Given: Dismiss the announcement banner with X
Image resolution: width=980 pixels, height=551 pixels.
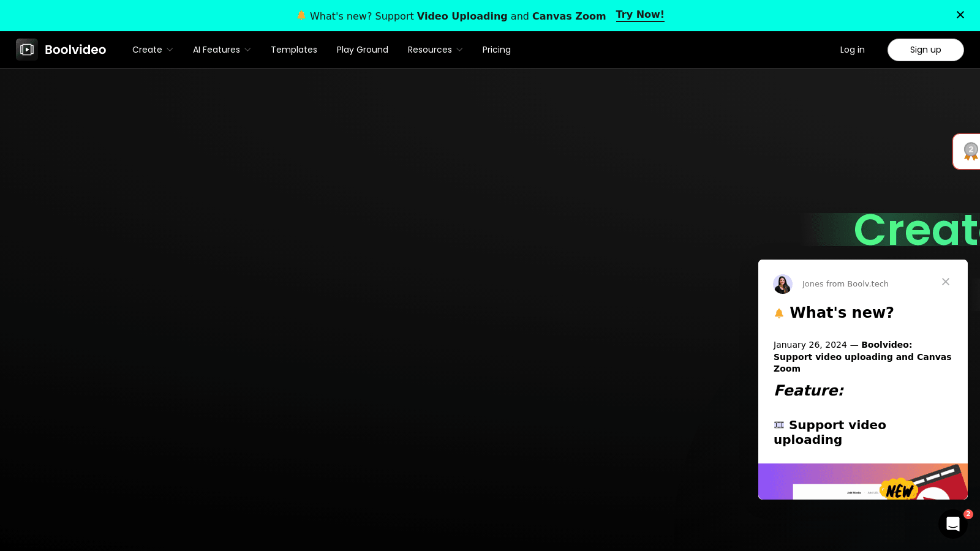Looking at the screenshot, I should [960, 15].
